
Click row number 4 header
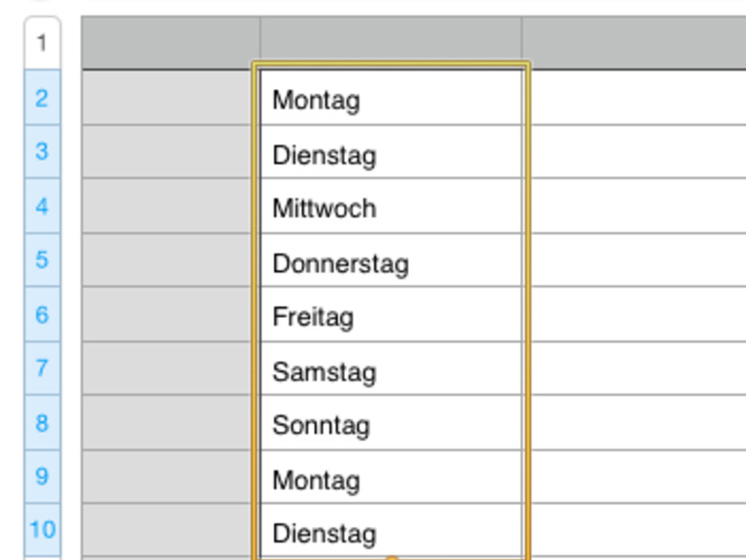click(x=42, y=206)
